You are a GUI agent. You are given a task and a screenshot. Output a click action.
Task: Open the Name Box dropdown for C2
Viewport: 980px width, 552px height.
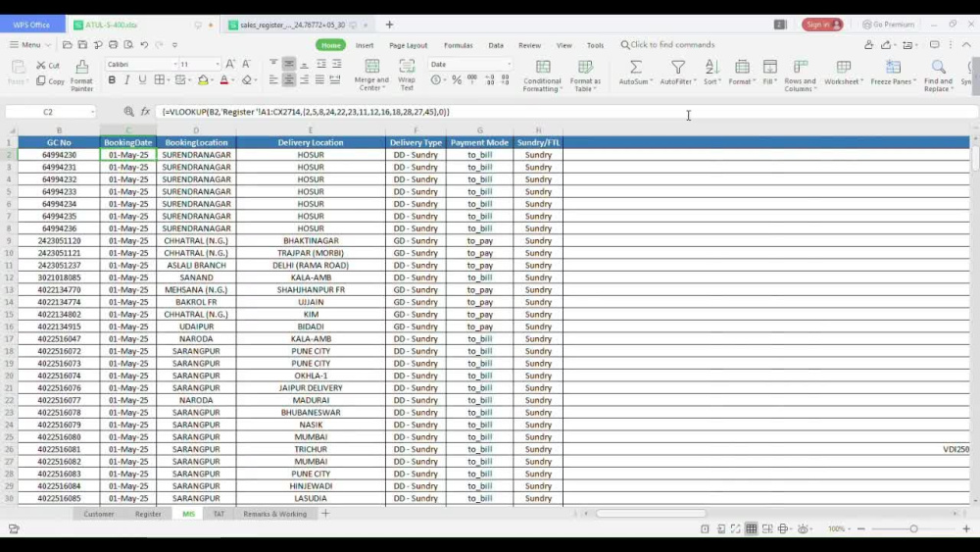click(92, 112)
